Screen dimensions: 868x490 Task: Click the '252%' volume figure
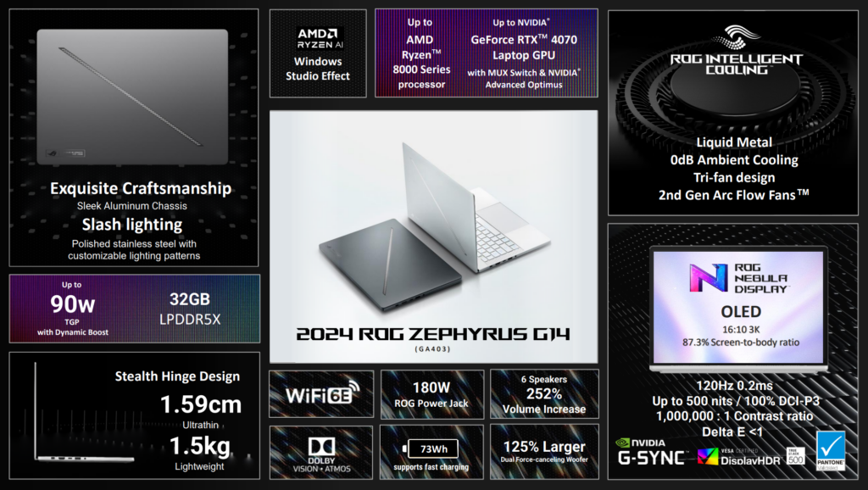pyautogui.click(x=544, y=393)
